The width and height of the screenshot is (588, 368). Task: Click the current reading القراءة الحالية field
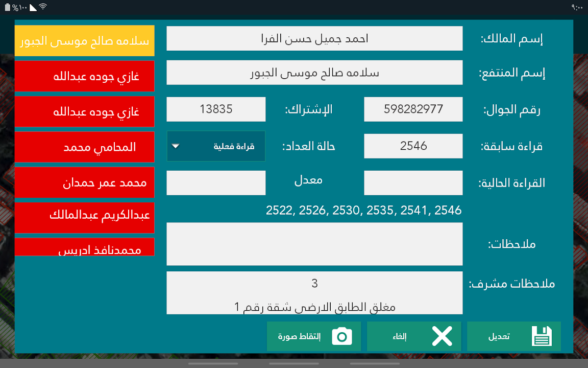coord(413,183)
